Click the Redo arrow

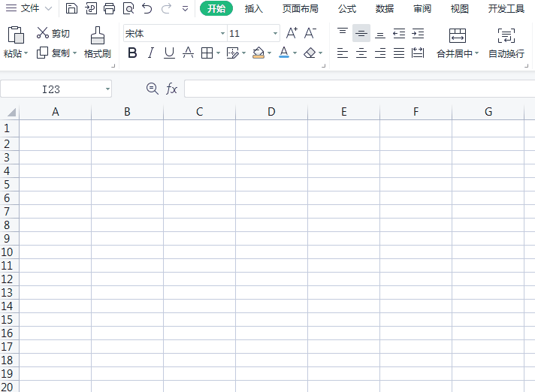click(x=166, y=8)
